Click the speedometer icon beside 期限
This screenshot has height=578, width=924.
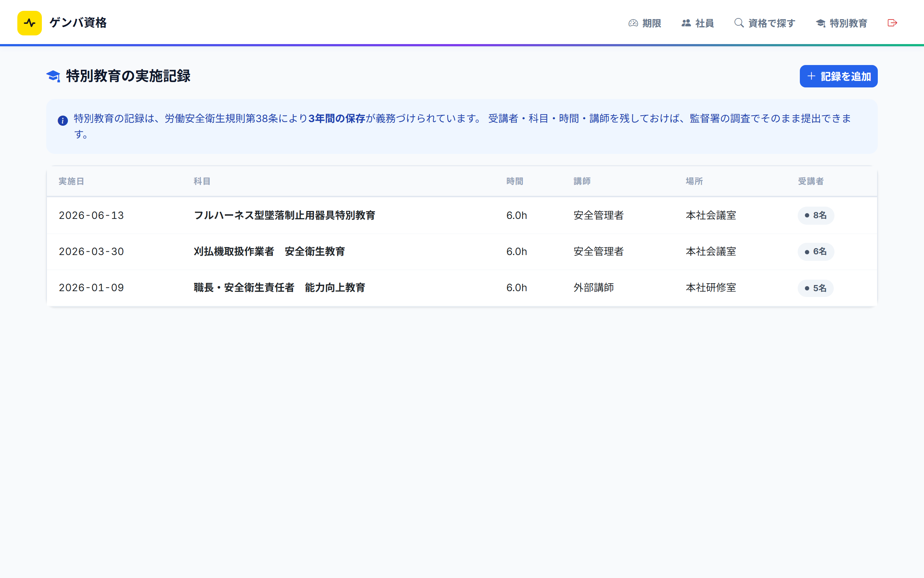tap(633, 23)
